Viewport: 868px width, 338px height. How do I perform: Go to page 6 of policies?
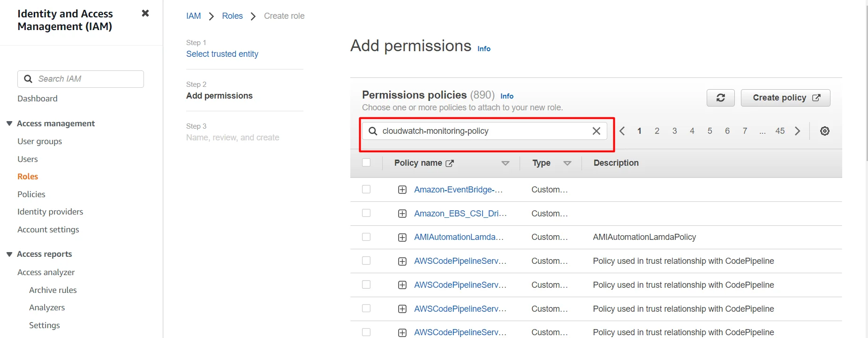[727, 131]
